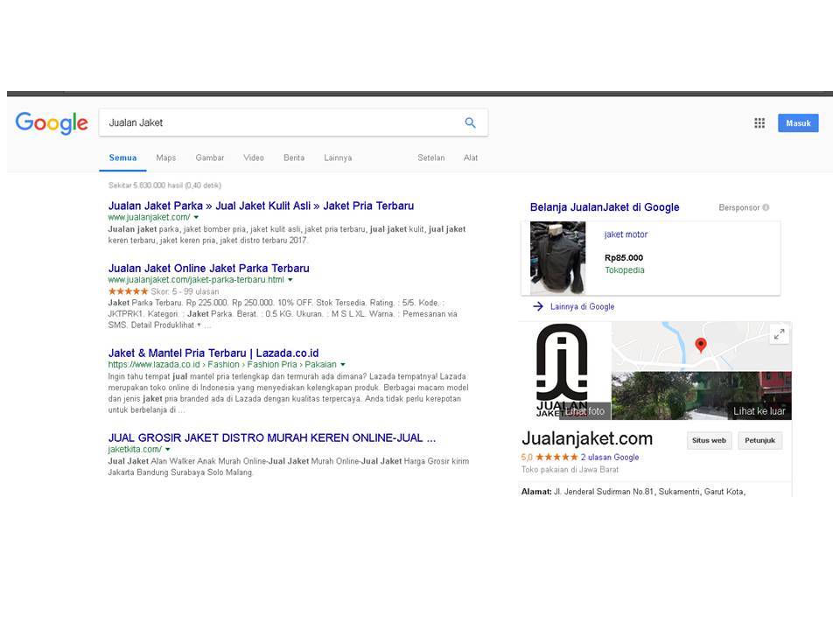Screen dimensions: 840x630
Task: Expand the map with the fullscreen icon
Action: click(780, 333)
